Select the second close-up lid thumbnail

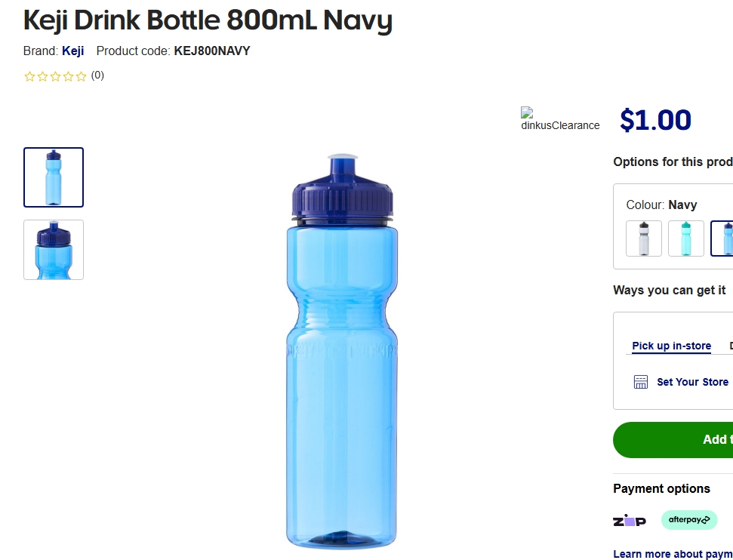pyautogui.click(x=54, y=250)
